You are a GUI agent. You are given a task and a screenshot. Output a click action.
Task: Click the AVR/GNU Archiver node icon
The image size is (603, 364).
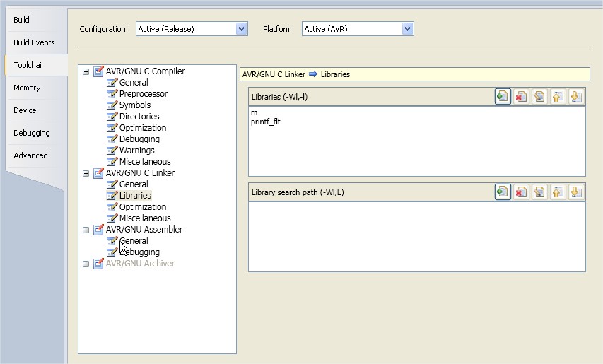[99, 264]
